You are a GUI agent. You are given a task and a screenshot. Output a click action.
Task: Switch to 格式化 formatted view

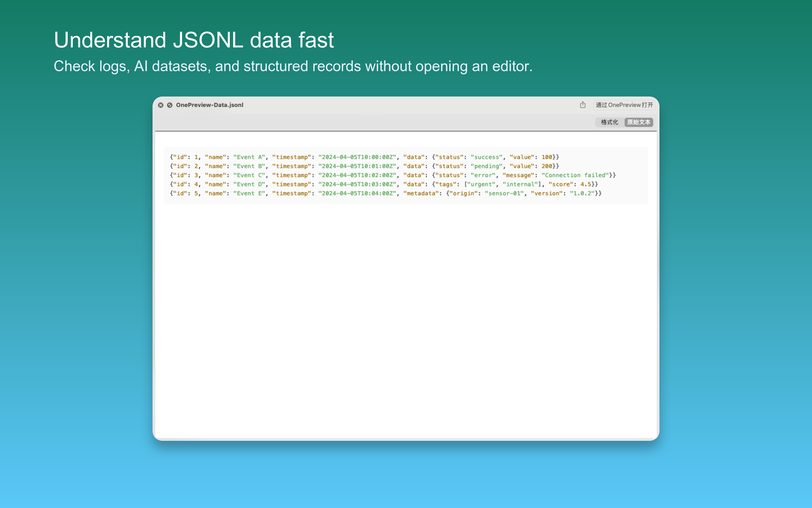pos(609,122)
